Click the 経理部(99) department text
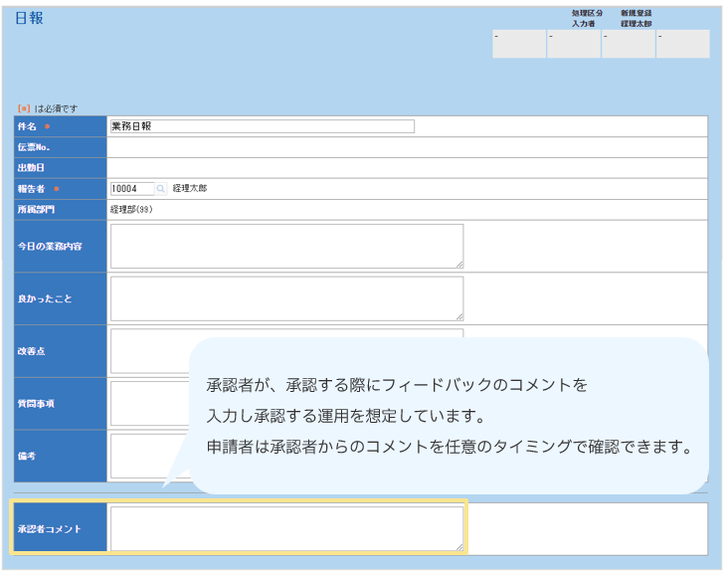This screenshot has height=574, width=728. click(x=130, y=210)
